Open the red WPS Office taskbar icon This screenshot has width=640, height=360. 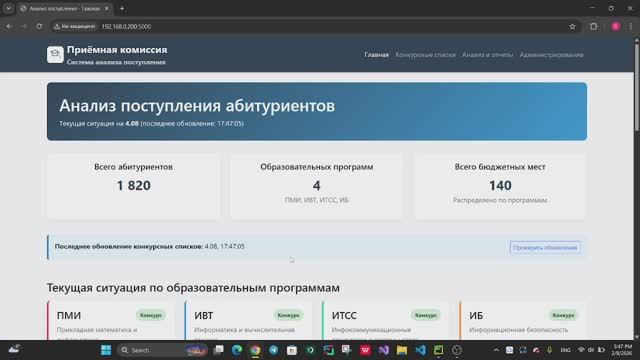(x=365, y=350)
